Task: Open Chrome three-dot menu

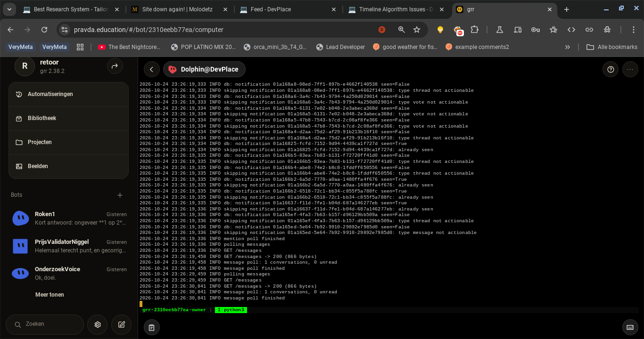Action: pyautogui.click(x=634, y=30)
